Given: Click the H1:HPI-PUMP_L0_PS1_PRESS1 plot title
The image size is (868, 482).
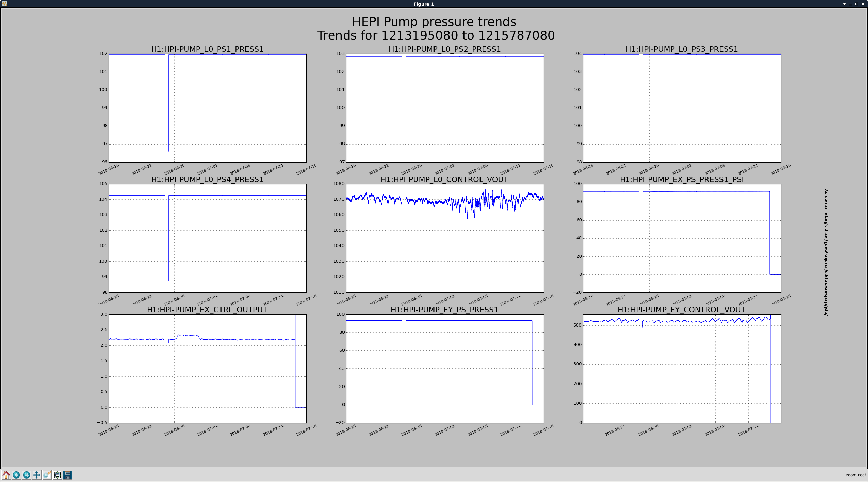Looking at the screenshot, I should coord(207,49).
